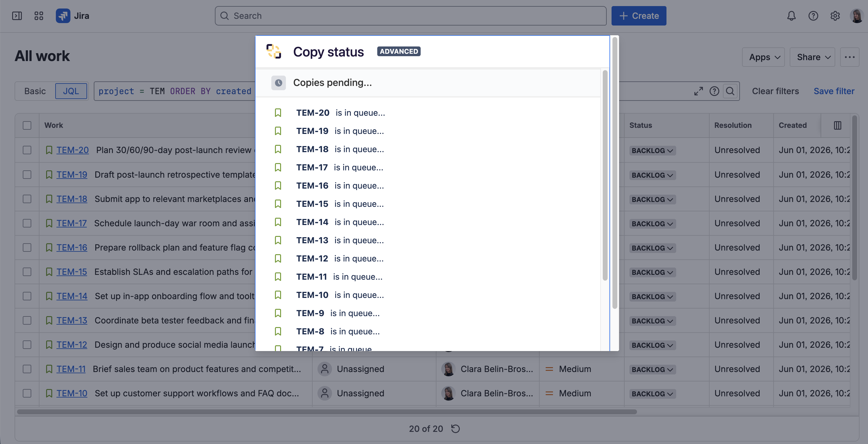Select the TEM-14 row checkbox
Viewport: 868px width, 444px height.
point(27,296)
